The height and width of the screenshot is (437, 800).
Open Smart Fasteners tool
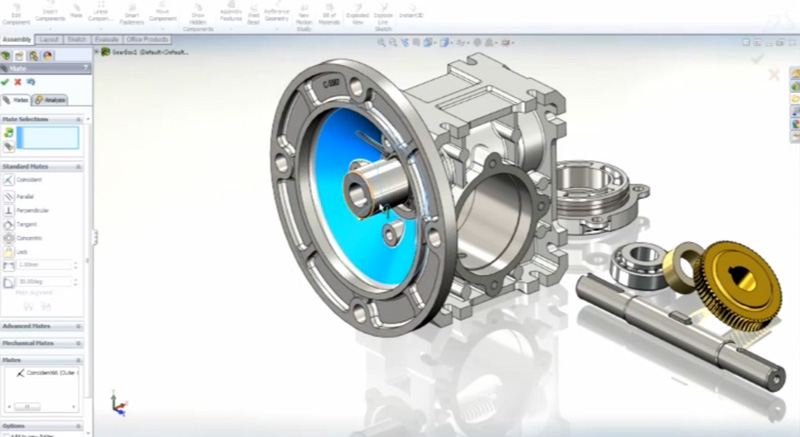click(132, 14)
